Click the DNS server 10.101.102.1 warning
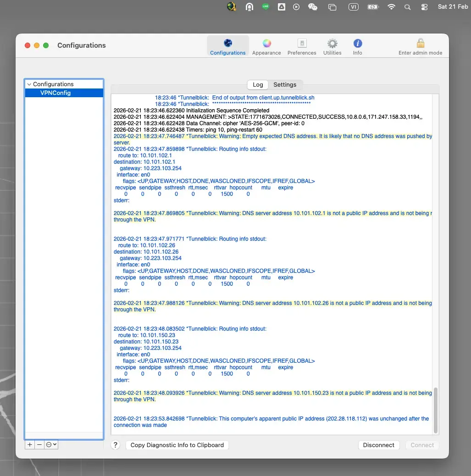 pos(273,216)
